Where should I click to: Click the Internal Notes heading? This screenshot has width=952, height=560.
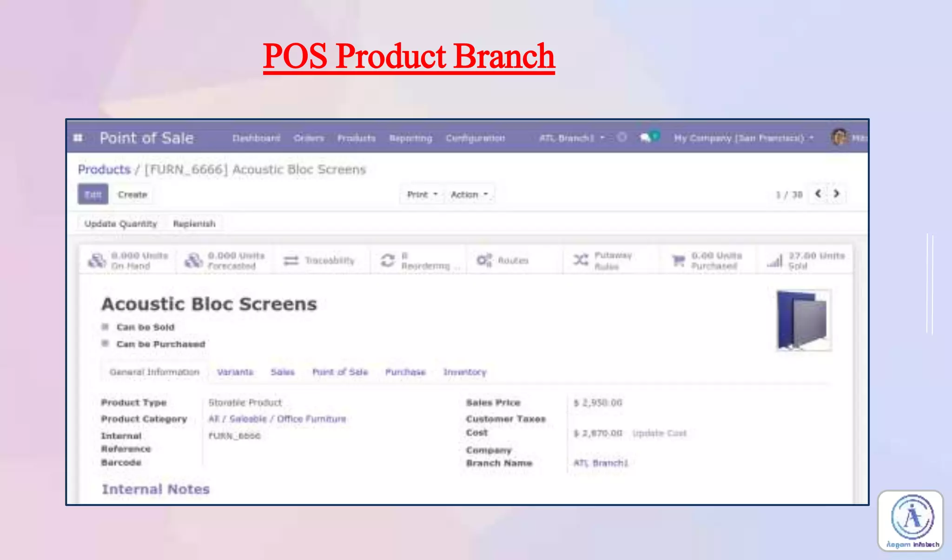pos(156,489)
